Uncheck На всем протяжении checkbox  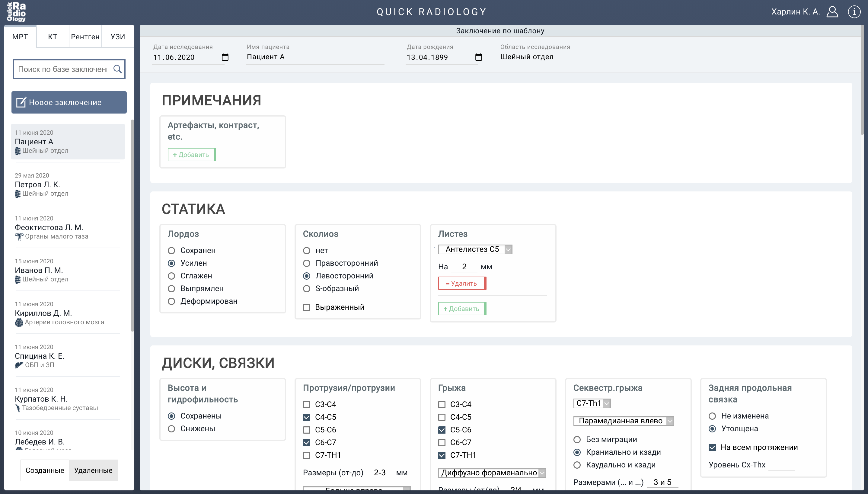712,447
